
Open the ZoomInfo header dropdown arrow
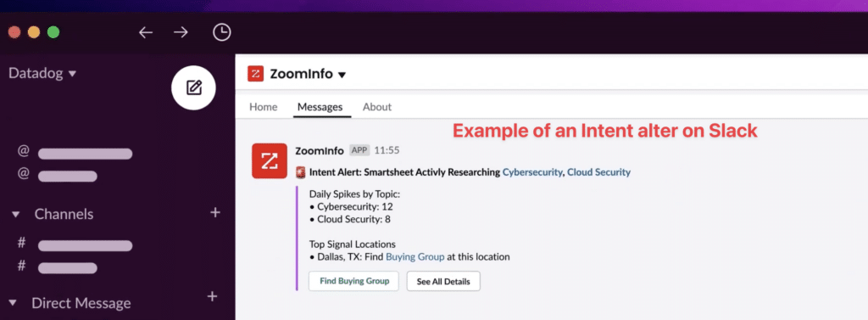[x=342, y=75]
